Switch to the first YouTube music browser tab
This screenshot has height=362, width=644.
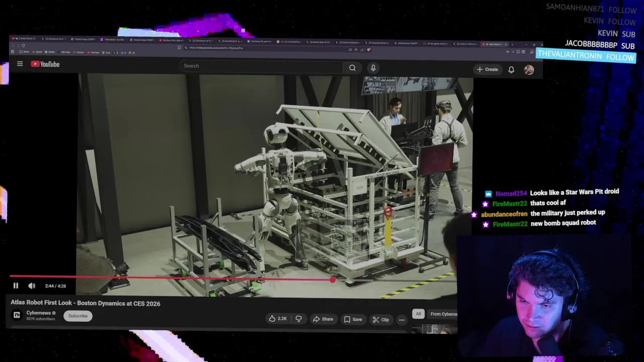click(25, 39)
